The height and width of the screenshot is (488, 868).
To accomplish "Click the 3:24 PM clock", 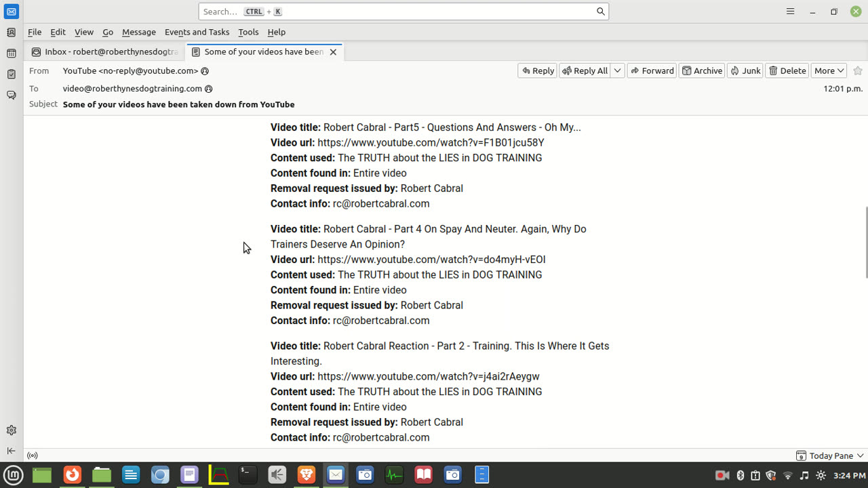I will pyautogui.click(x=848, y=476).
